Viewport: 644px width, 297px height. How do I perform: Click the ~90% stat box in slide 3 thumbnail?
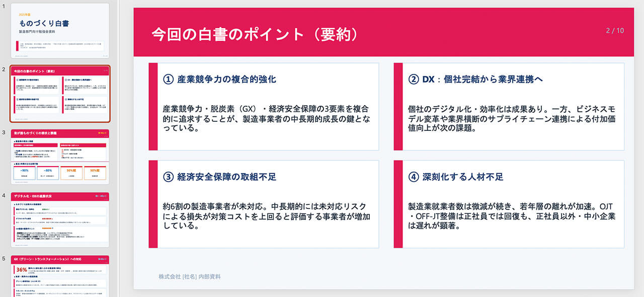pyautogui.click(x=24, y=173)
